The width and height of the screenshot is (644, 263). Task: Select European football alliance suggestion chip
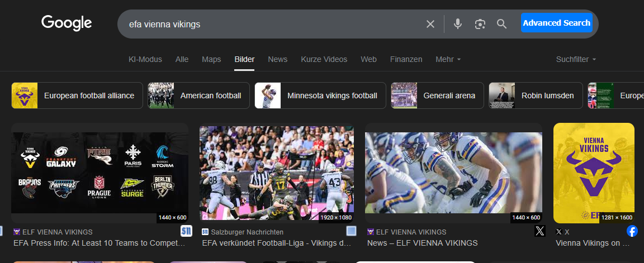pos(77,95)
